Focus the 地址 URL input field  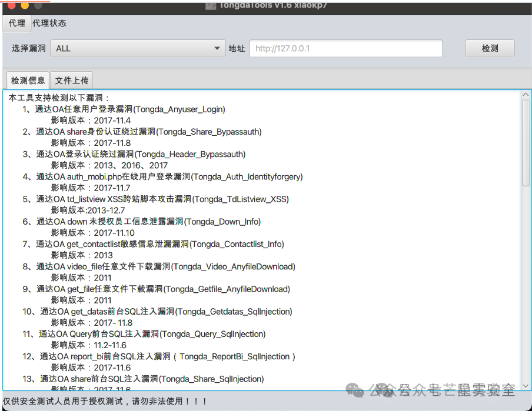[345, 48]
